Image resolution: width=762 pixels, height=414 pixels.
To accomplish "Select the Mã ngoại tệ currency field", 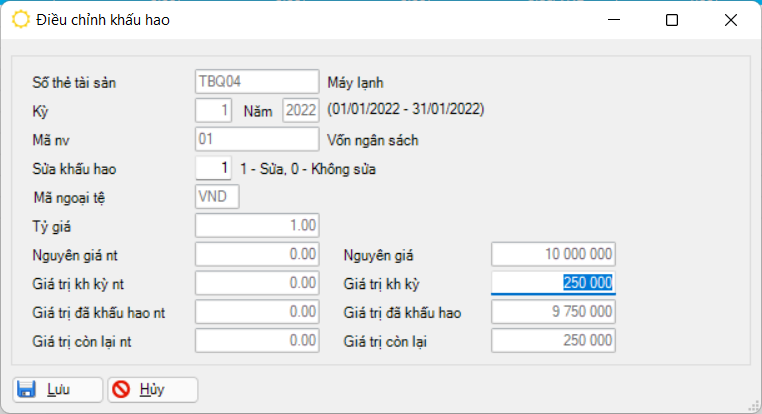I will [x=217, y=197].
